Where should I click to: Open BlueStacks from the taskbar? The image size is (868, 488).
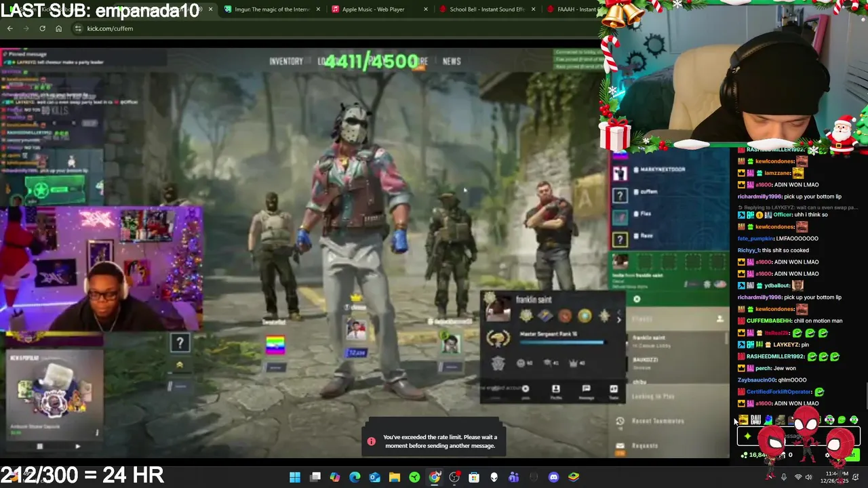pos(574,477)
